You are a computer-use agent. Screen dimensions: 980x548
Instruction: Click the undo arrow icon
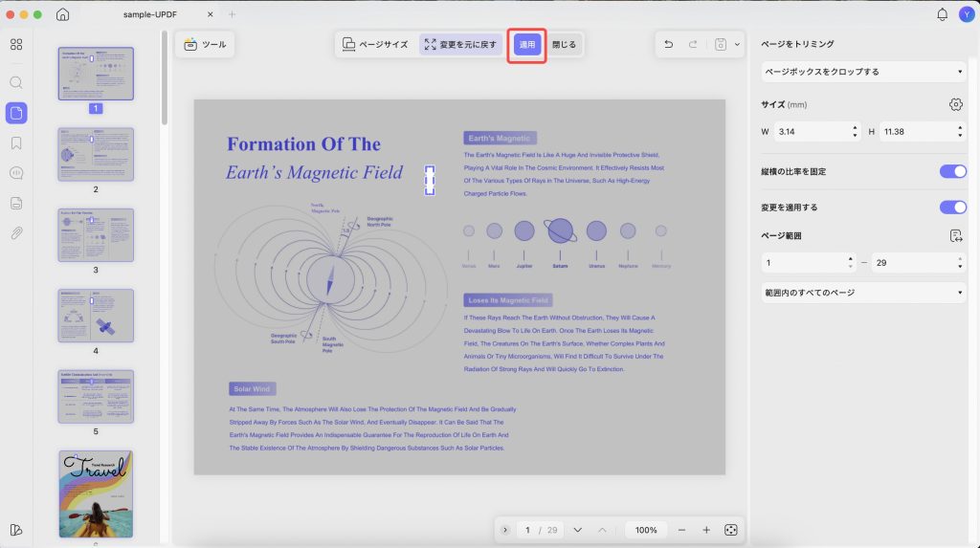668,44
